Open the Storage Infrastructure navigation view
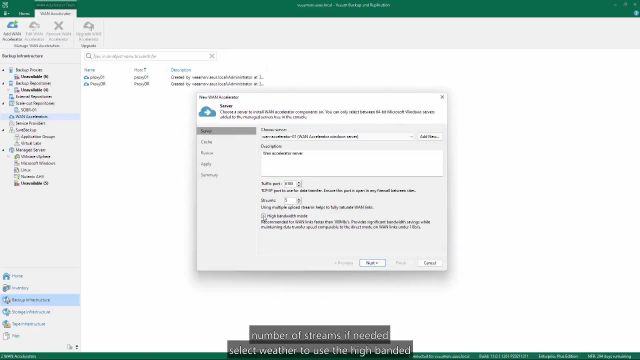Screen dimensions: 640x360 coord(40,312)
